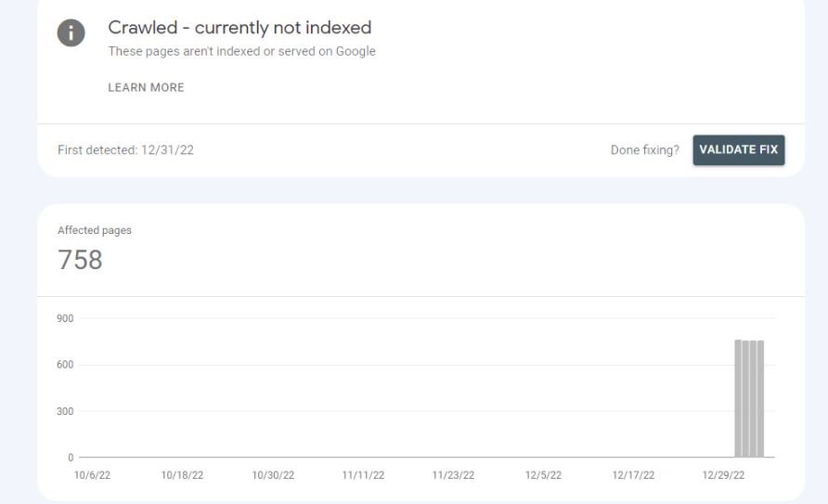The image size is (828, 504).
Task: Select the "Crawled - currently not indexed" heading
Action: [239, 28]
